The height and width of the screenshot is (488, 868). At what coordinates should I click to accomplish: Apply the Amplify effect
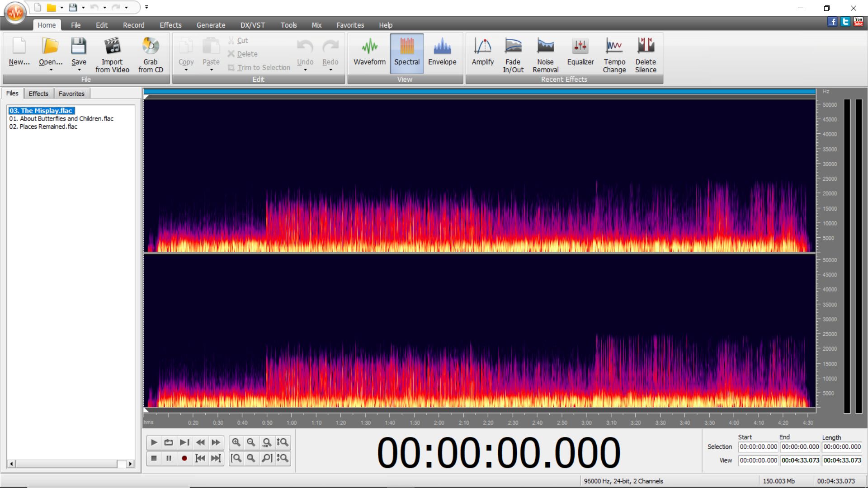pyautogui.click(x=483, y=53)
